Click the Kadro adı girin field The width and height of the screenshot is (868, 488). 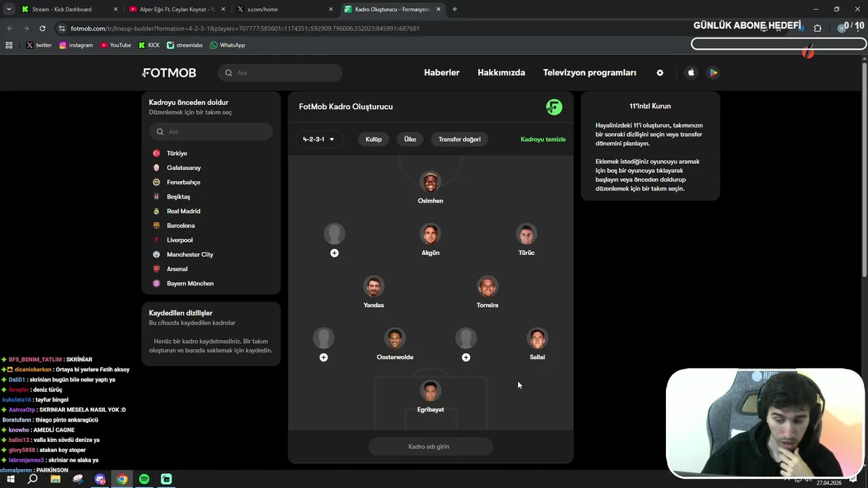(x=431, y=447)
